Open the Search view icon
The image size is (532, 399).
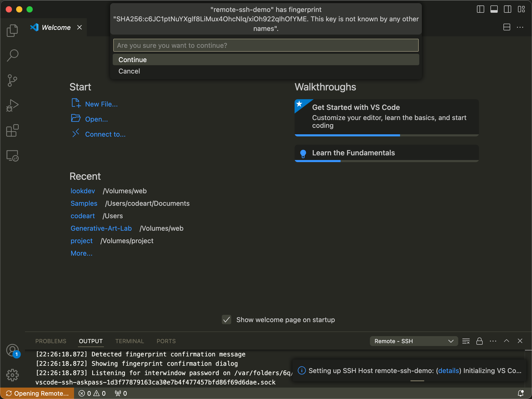click(x=12, y=55)
